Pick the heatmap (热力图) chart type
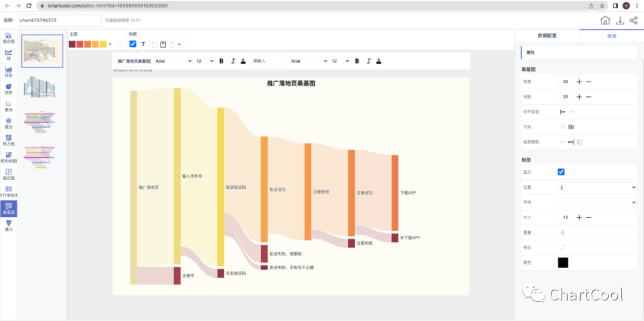 [x=8, y=140]
